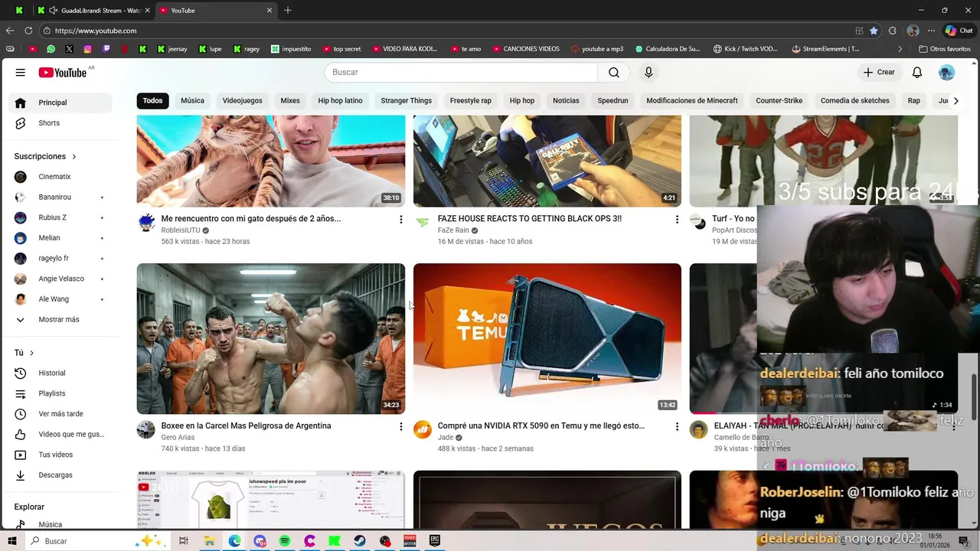The image size is (980, 551).
Task: Click the YouTube logo
Action: pyautogui.click(x=63, y=72)
